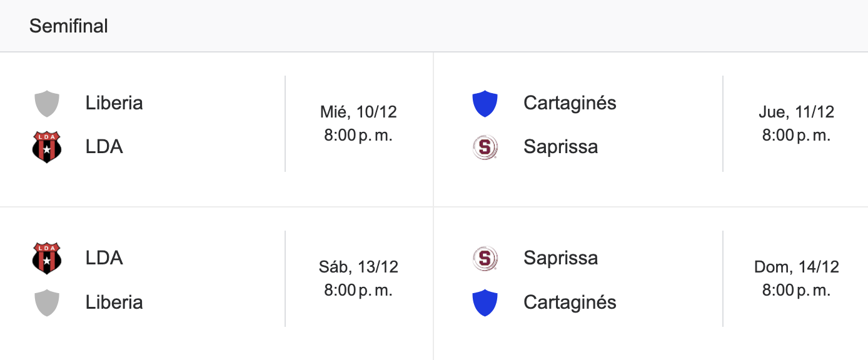The height and width of the screenshot is (360, 868).
Task: Click Liberia's gray shield in the Mié 10/12 match
Action: (47, 103)
